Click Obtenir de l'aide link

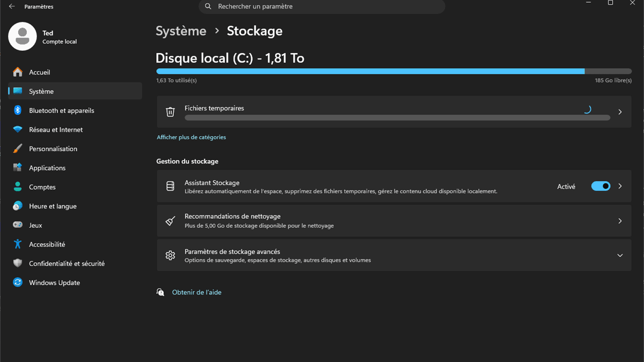(x=196, y=292)
